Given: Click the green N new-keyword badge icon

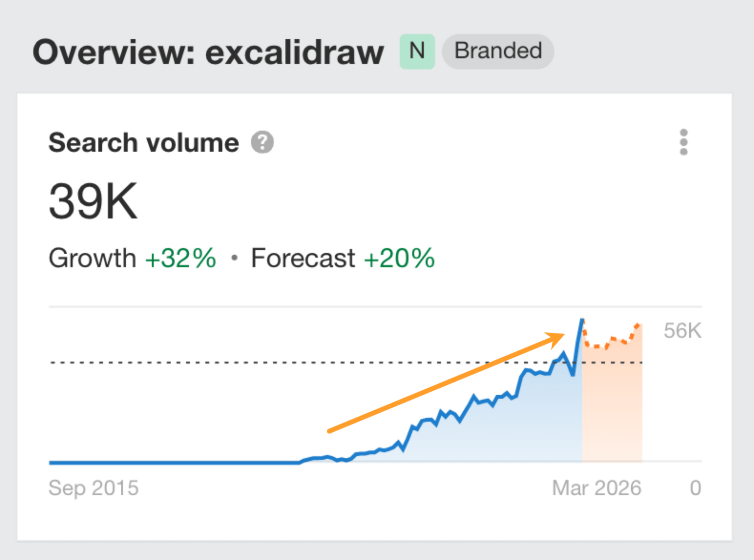Looking at the screenshot, I should [417, 51].
